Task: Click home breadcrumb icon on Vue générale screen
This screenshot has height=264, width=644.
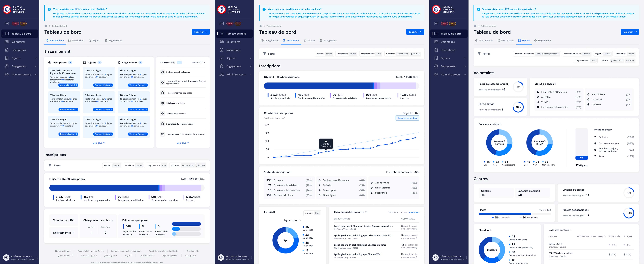Action: pyautogui.click(x=46, y=26)
